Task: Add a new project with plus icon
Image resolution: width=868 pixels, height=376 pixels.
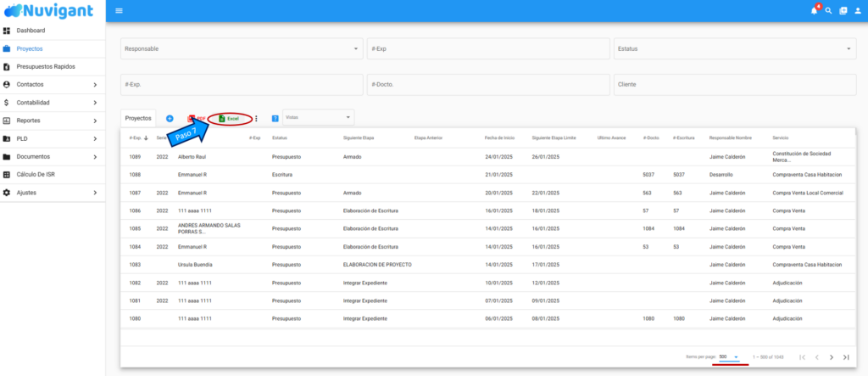Action: 170,118
